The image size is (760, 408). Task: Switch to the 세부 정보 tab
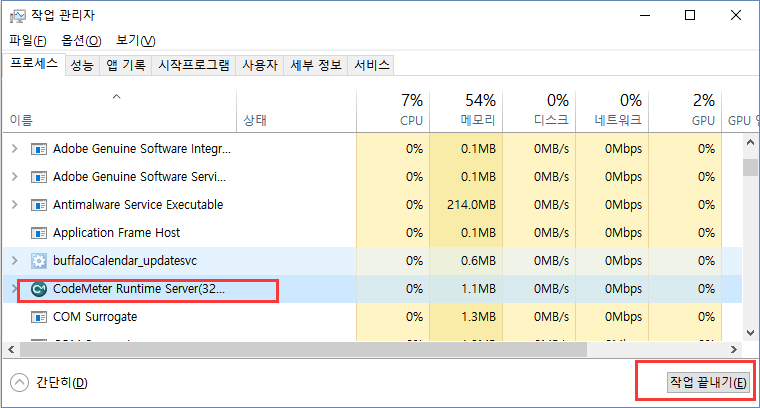(x=316, y=65)
